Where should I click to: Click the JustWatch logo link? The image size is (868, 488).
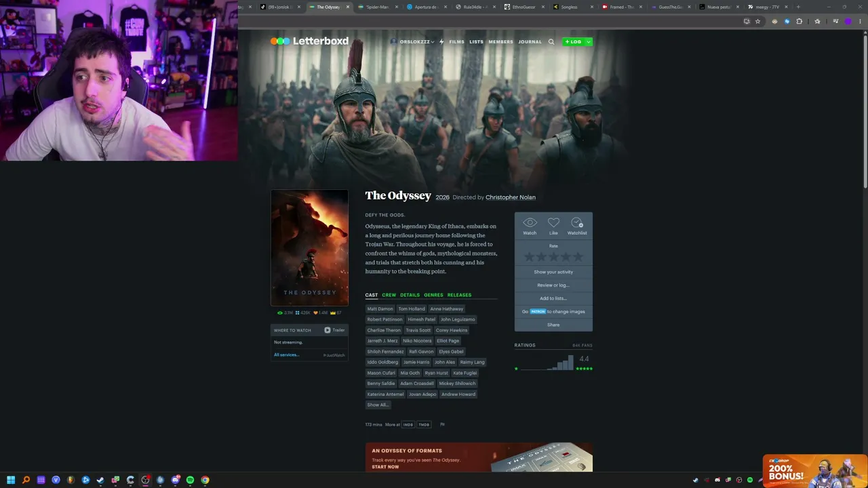(334, 355)
